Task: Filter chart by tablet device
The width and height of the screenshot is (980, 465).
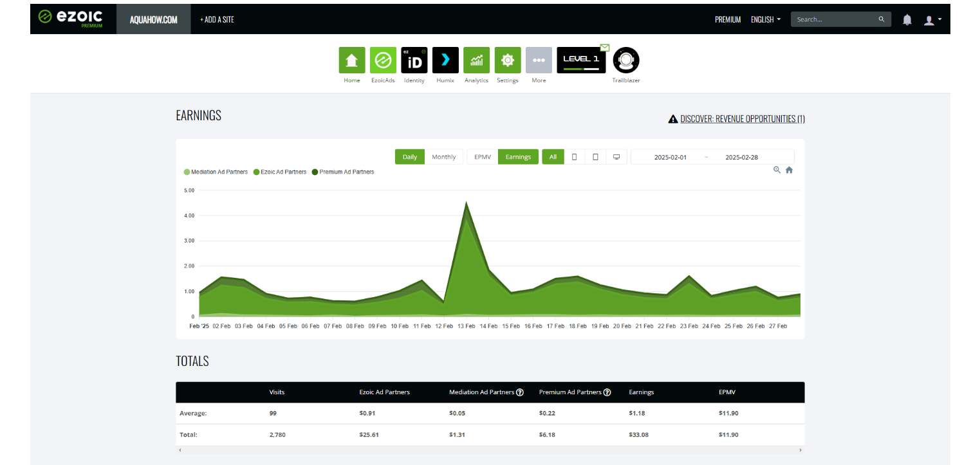Action: tap(595, 157)
